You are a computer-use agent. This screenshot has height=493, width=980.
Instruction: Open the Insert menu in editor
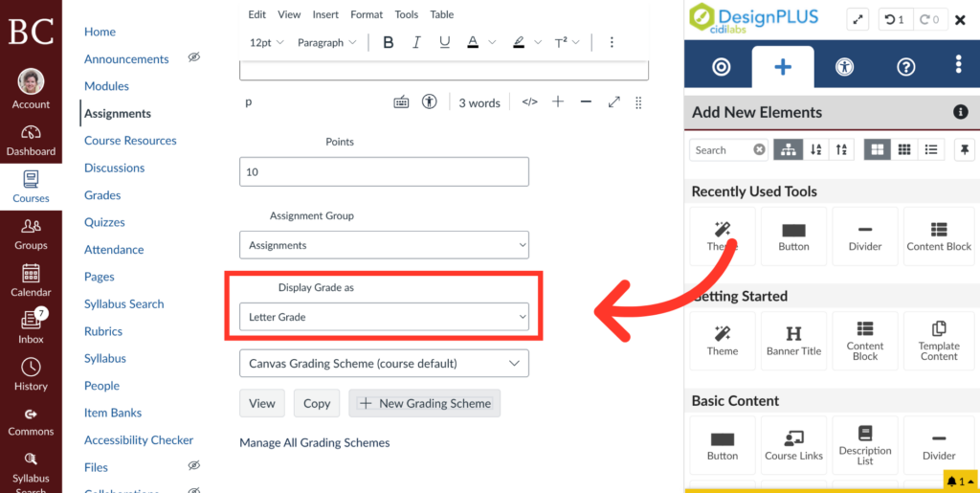click(x=325, y=14)
